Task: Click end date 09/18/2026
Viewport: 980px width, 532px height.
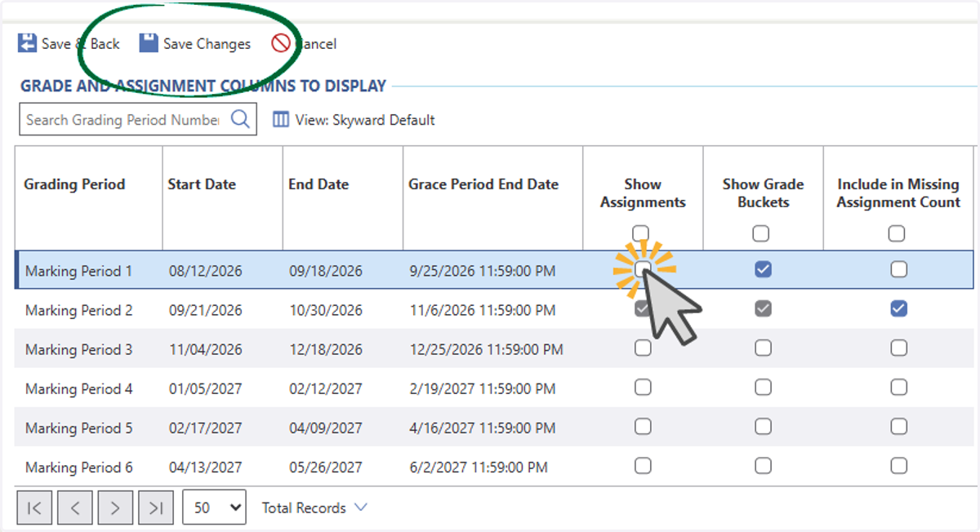Action: coord(326,271)
